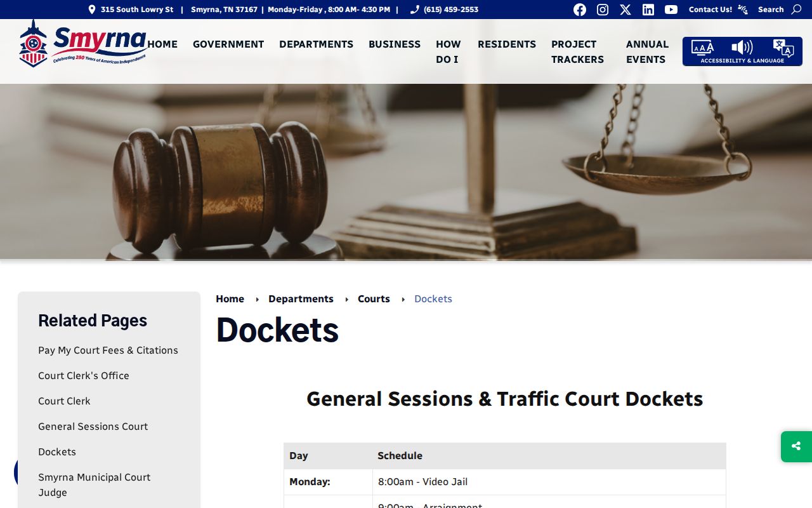812x508 pixels.
Task: Open the Dockets related page link
Action: (x=57, y=451)
